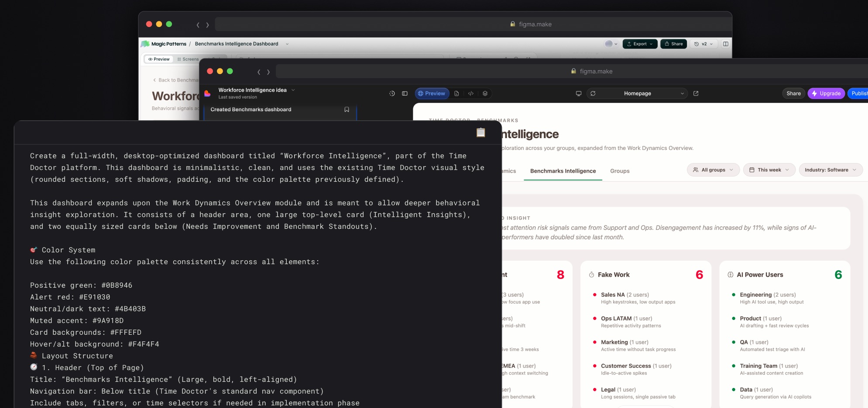
Task: Go back in the rear browser window
Action: pyautogui.click(x=198, y=25)
